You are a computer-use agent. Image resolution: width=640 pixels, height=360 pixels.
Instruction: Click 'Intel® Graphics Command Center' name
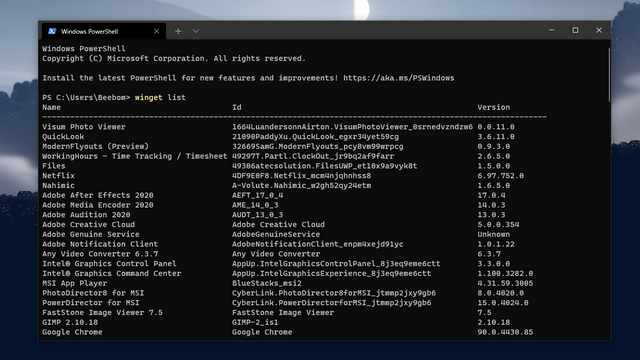[x=111, y=274]
